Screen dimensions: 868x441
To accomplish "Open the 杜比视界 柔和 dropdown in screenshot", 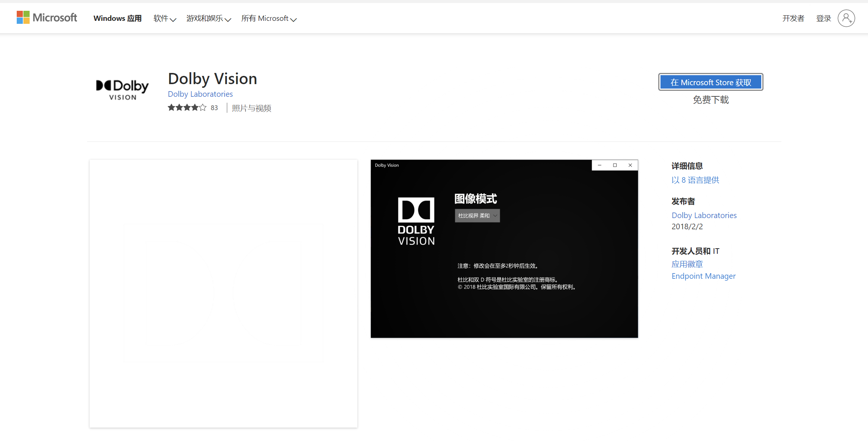I will (x=477, y=216).
